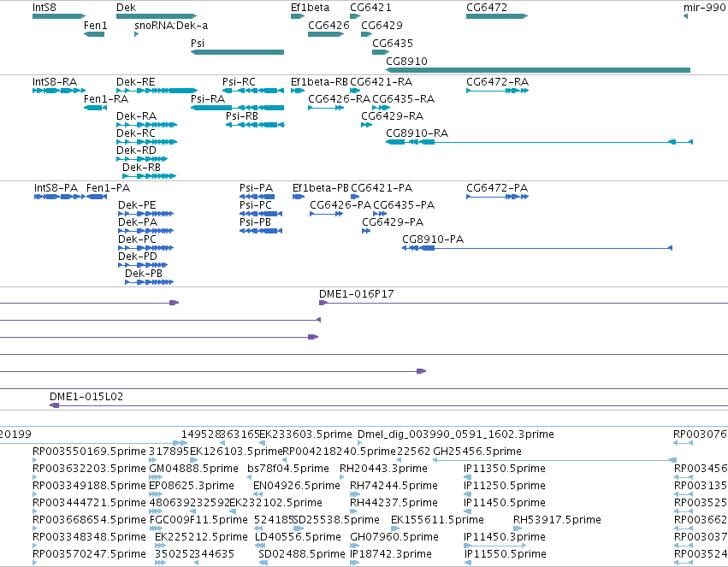Select the Dek-PD protein feature
This screenshot has height=567, width=728.
pos(143,265)
